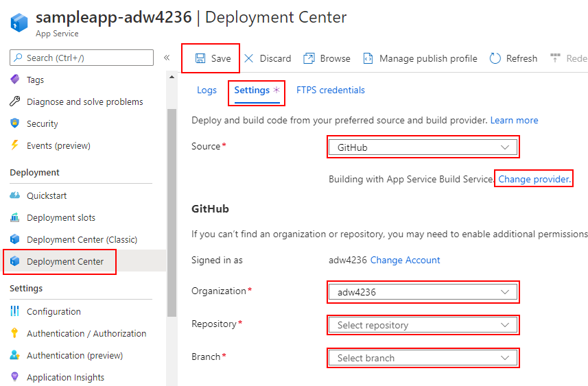Click the Deployment Center cube icon in sidebar
The width and height of the screenshot is (588, 386).
14,261
